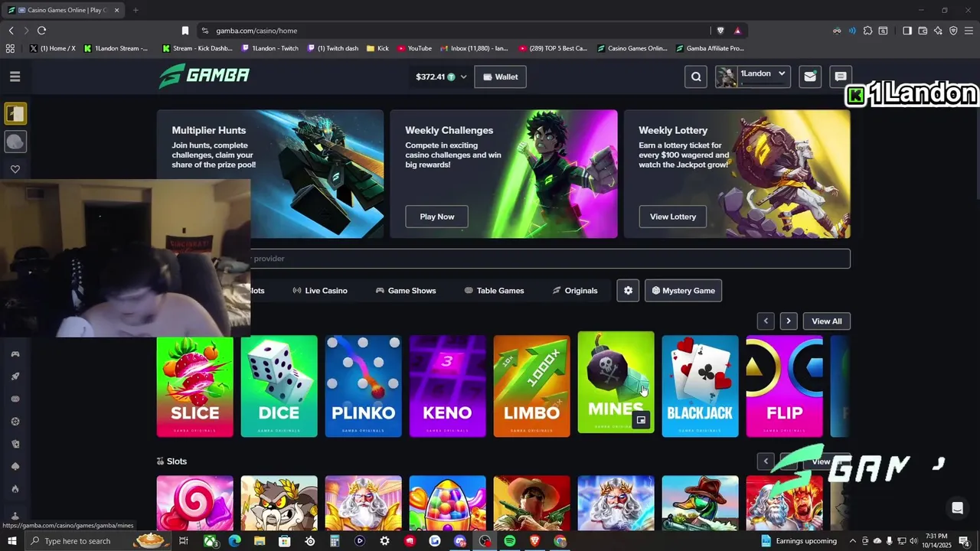
Task: Click the rocket sidebar icon
Action: (15, 377)
